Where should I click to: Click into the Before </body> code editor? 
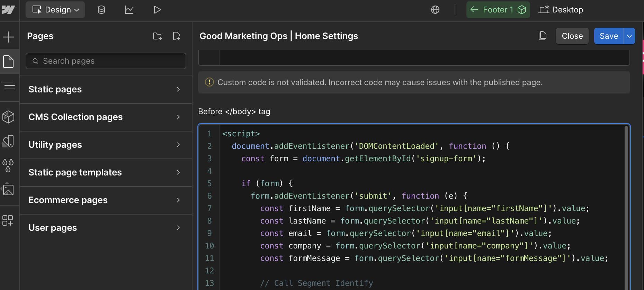coord(414,207)
